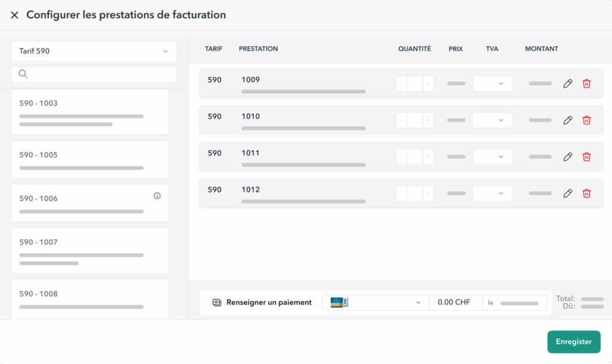Viewport: 612px width, 364px height.
Task: Increase quantity of prestation 1012
Action: click(428, 194)
